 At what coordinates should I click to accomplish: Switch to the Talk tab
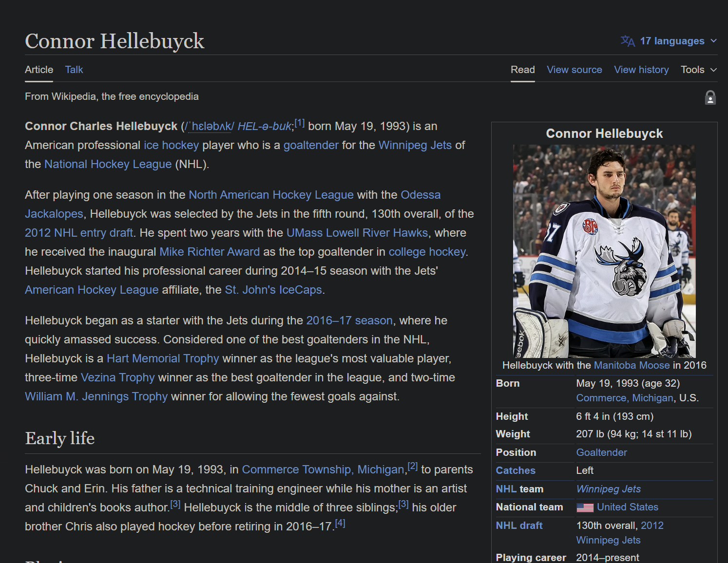pyautogui.click(x=74, y=70)
